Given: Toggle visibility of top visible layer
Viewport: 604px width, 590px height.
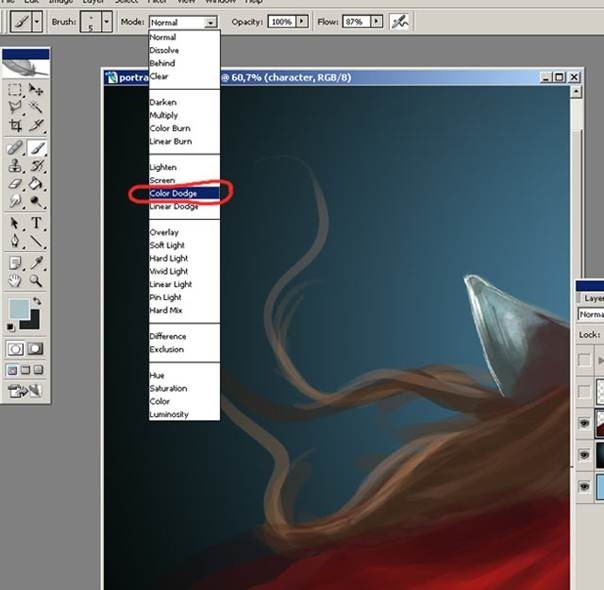Looking at the screenshot, I should 584,423.
